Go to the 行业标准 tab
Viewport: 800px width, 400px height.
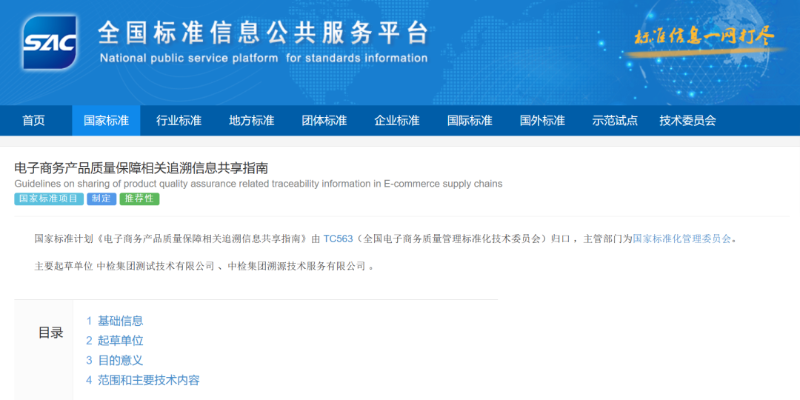(179, 121)
